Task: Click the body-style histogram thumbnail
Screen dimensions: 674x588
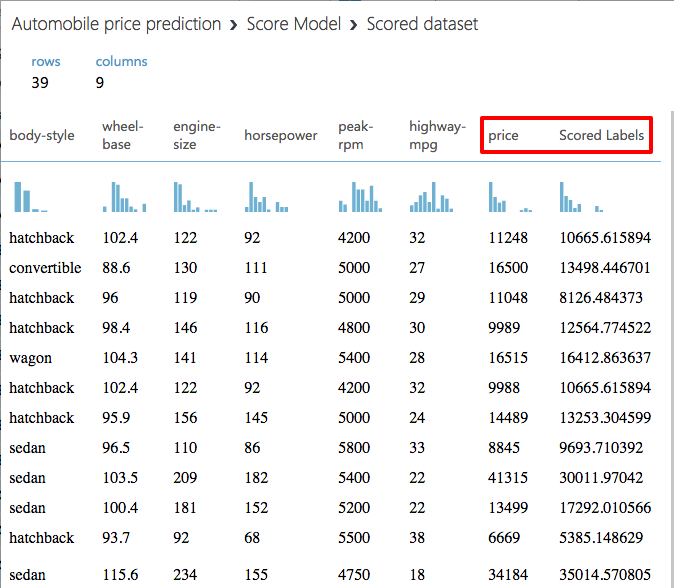Action: 30,197
